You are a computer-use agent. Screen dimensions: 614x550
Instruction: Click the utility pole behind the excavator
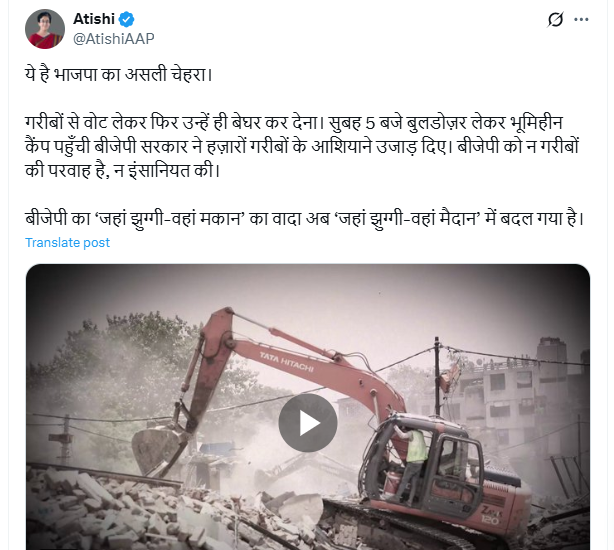[437, 378]
